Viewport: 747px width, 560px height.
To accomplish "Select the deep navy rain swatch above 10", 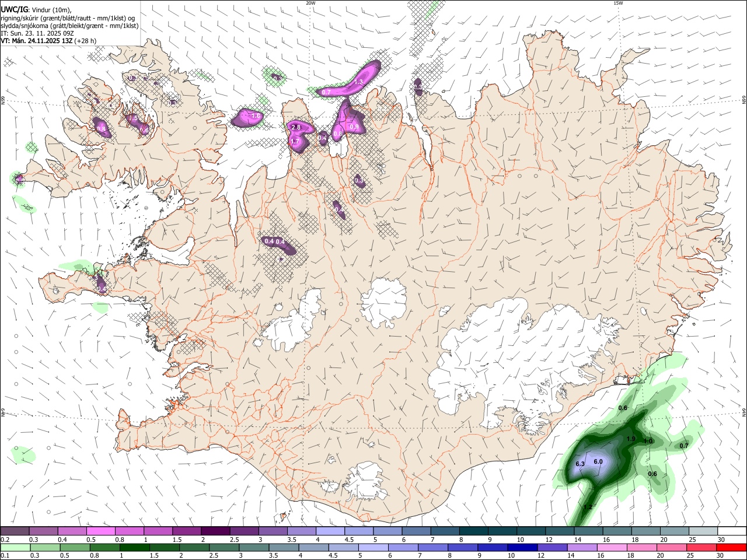I will pyautogui.click(x=521, y=548).
